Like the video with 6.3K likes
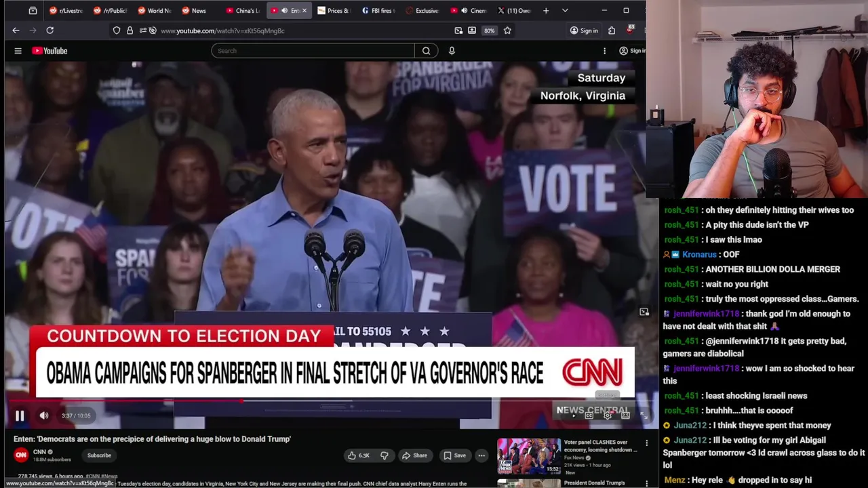The image size is (868, 488). 358,455
